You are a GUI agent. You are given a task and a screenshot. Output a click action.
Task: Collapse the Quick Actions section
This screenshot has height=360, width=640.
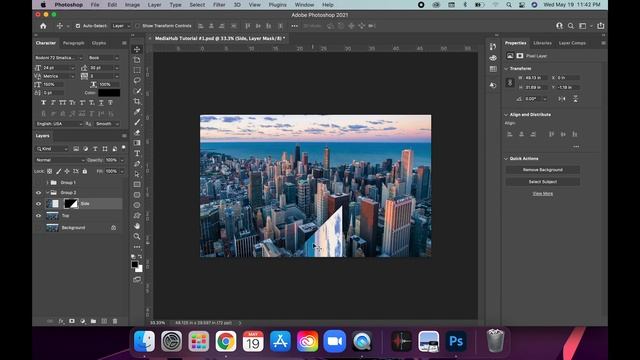506,158
